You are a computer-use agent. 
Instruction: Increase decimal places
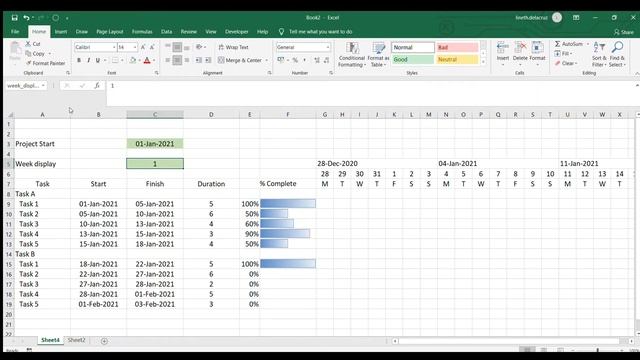(317, 60)
